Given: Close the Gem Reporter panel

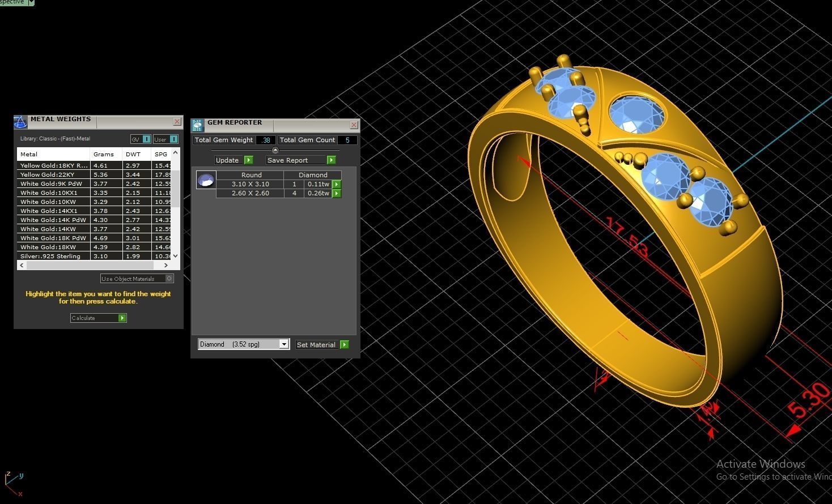Looking at the screenshot, I should point(354,125).
